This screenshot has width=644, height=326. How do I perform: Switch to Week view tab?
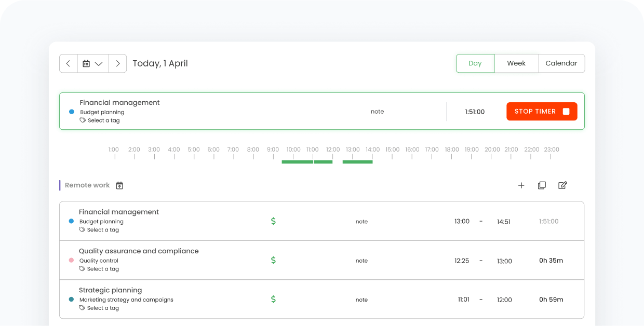[x=516, y=63]
